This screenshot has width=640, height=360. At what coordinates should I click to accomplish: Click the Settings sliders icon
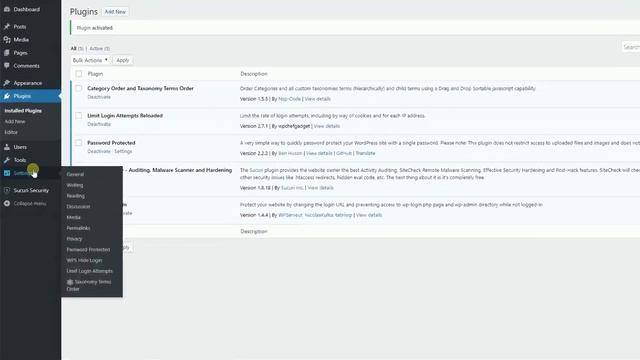(x=7, y=173)
